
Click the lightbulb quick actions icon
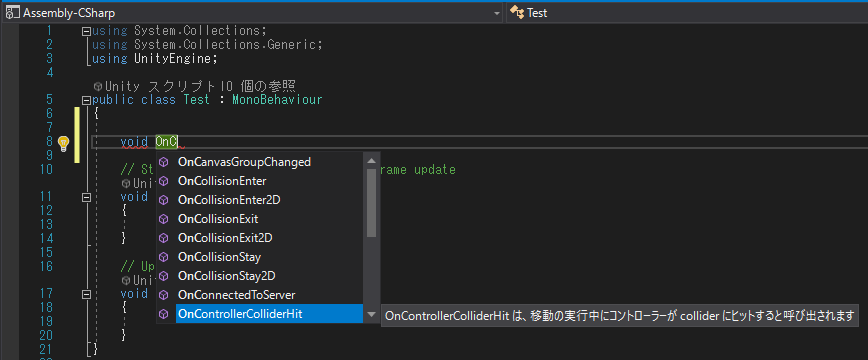[x=64, y=143]
